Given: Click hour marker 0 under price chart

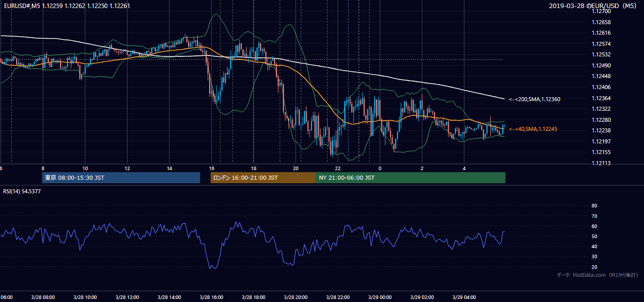Looking at the screenshot, I should point(380,169).
